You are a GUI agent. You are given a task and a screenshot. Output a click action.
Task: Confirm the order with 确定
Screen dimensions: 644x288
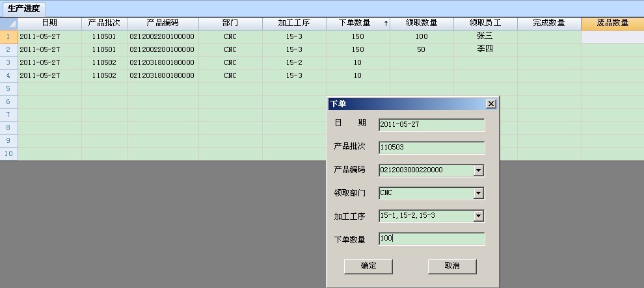tap(368, 267)
